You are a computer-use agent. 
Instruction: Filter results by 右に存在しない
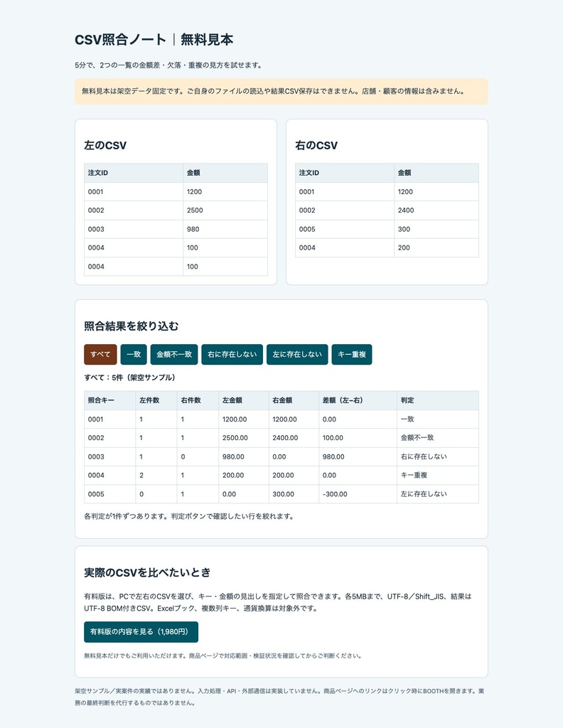click(232, 354)
